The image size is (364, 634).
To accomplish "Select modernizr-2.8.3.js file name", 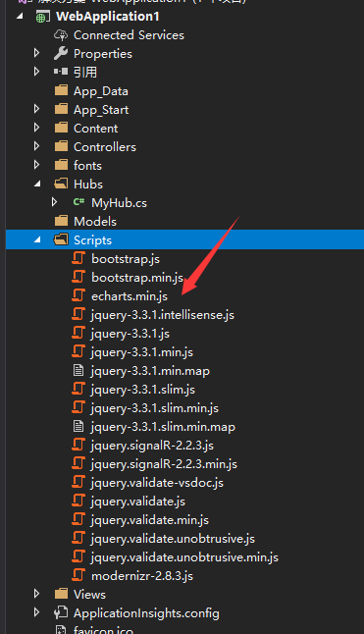I will click(x=142, y=575).
